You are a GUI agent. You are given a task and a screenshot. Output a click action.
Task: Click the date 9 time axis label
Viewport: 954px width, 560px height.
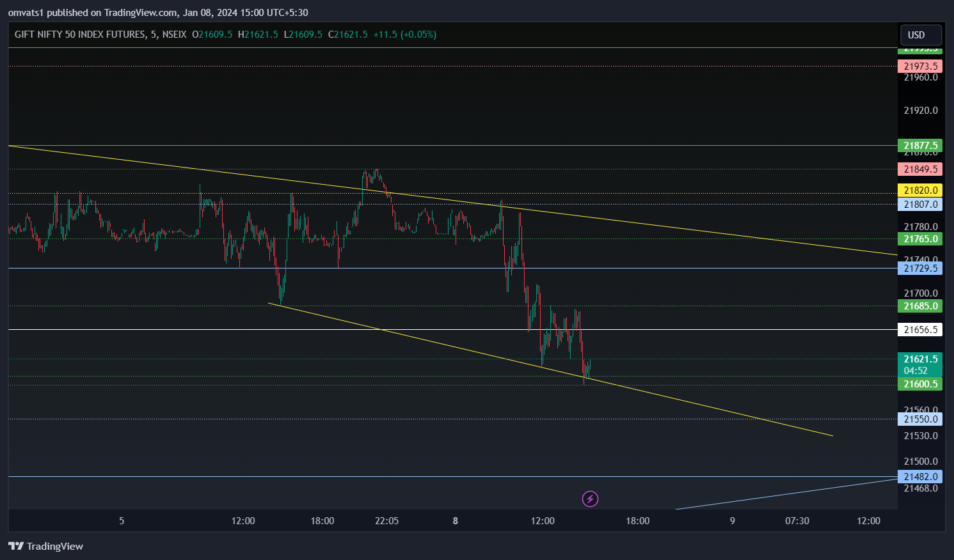pos(733,521)
